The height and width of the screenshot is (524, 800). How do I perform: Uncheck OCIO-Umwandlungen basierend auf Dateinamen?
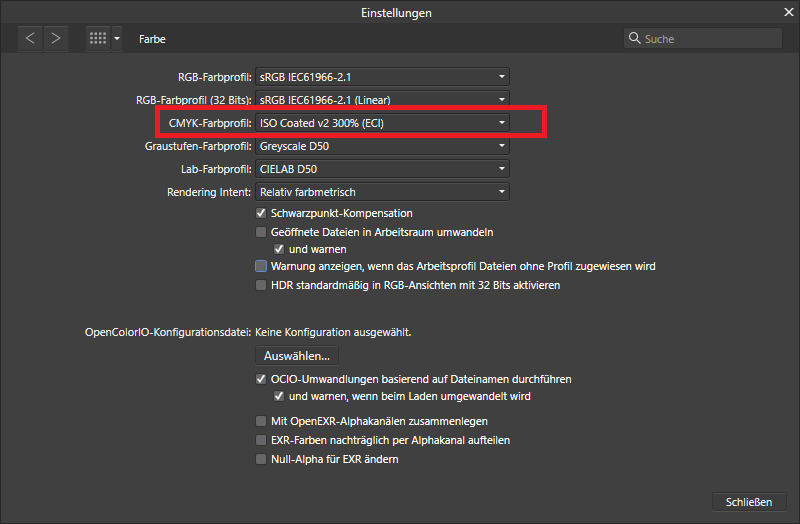tap(261, 380)
